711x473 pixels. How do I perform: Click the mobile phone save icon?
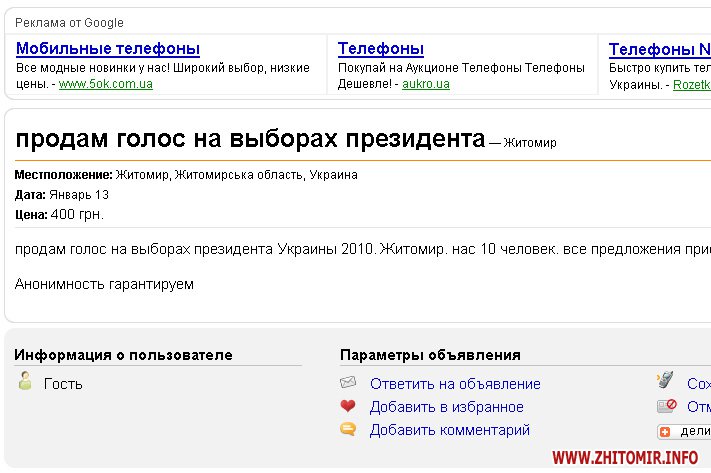tap(665, 381)
